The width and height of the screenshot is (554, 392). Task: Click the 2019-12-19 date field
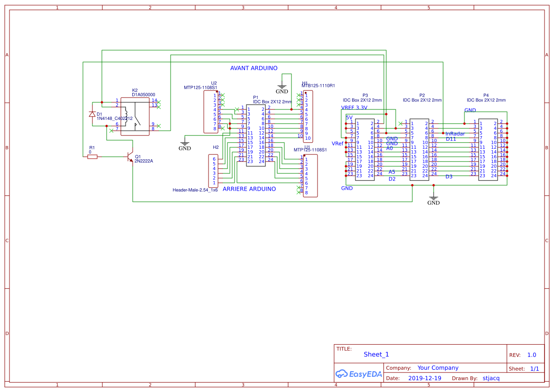(425, 378)
